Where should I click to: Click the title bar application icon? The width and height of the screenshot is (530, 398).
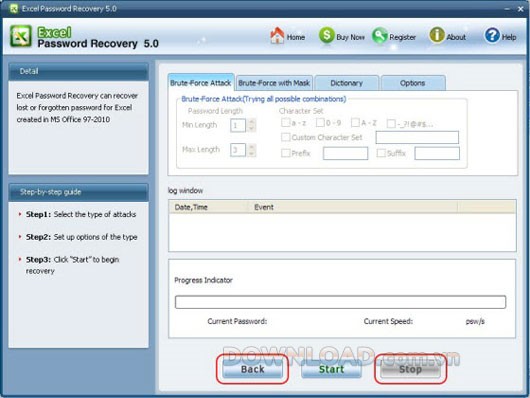[x=14, y=8]
